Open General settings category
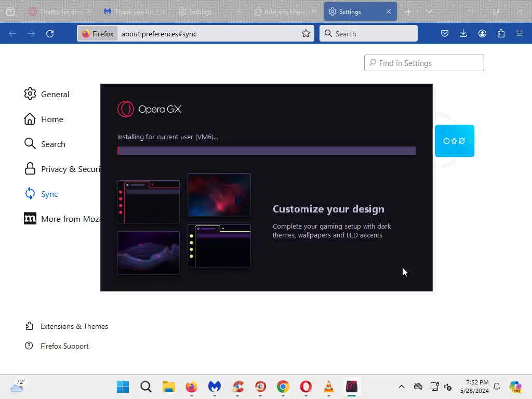This screenshot has height=399, width=532. 47,94
